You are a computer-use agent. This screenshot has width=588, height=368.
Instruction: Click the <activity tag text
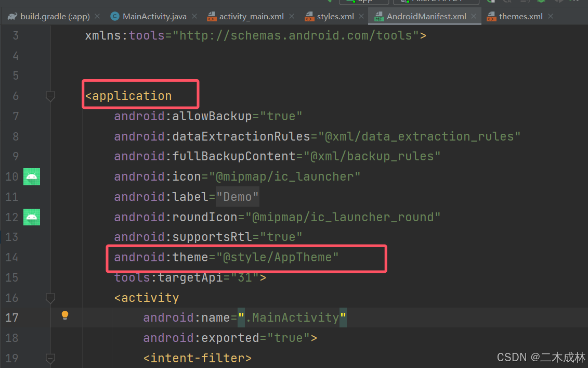(147, 298)
